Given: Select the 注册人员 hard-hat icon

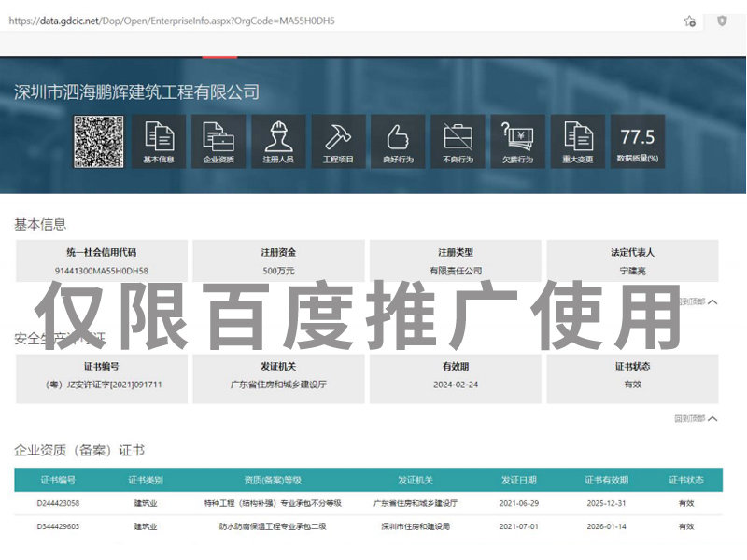Looking at the screenshot, I should [278, 142].
